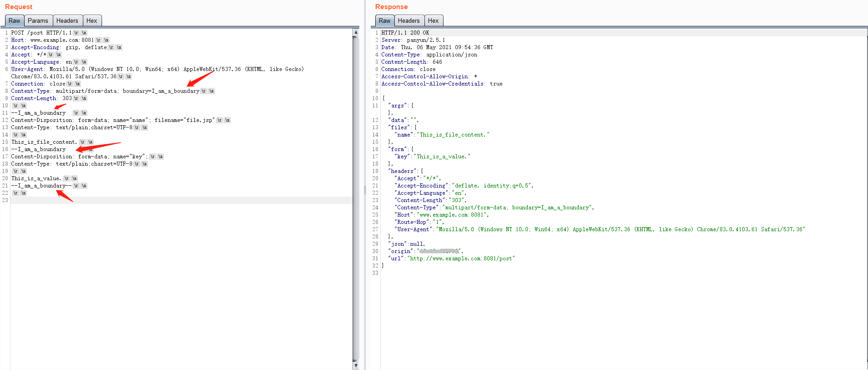Image resolution: width=868 pixels, height=370 pixels.
Task: Click the 'HTTP/1.1 200 OK' response status line
Action: 405,33
